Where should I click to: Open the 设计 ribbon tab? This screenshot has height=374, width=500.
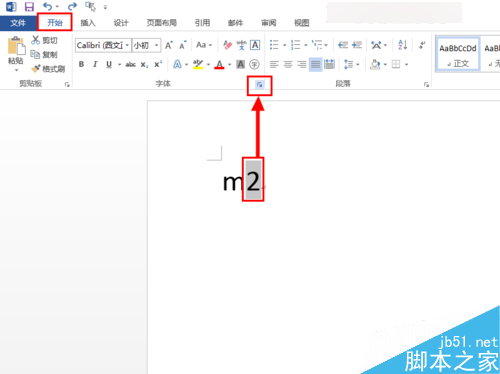click(121, 23)
